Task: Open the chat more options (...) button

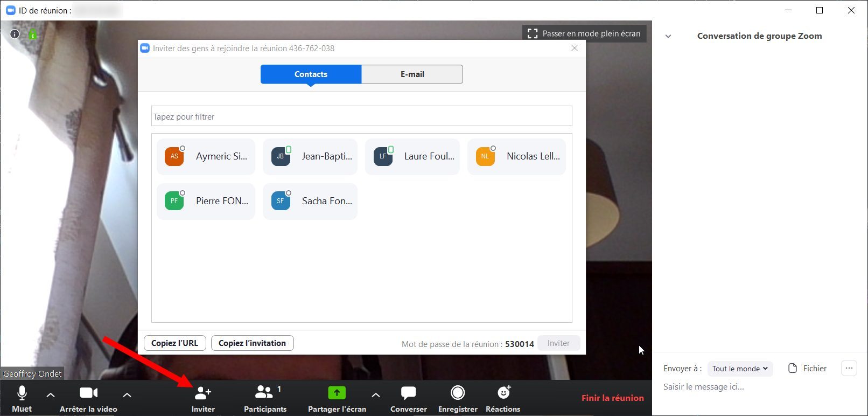Action: coord(849,369)
